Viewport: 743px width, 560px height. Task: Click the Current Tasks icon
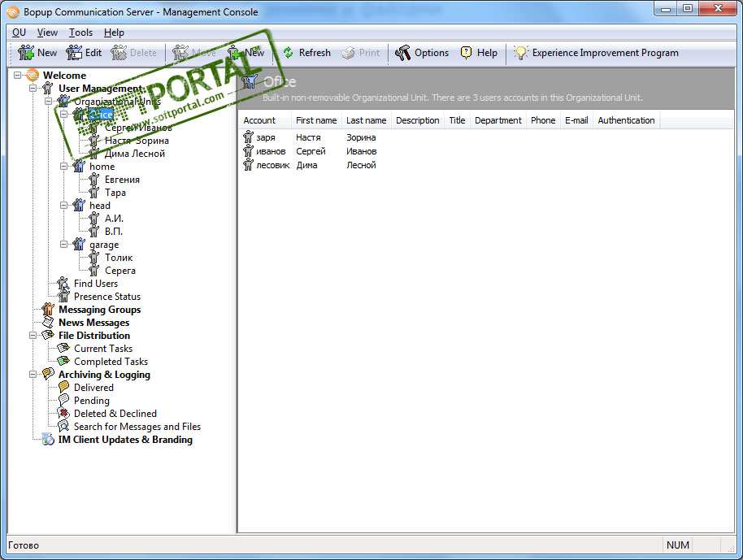[63, 348]
